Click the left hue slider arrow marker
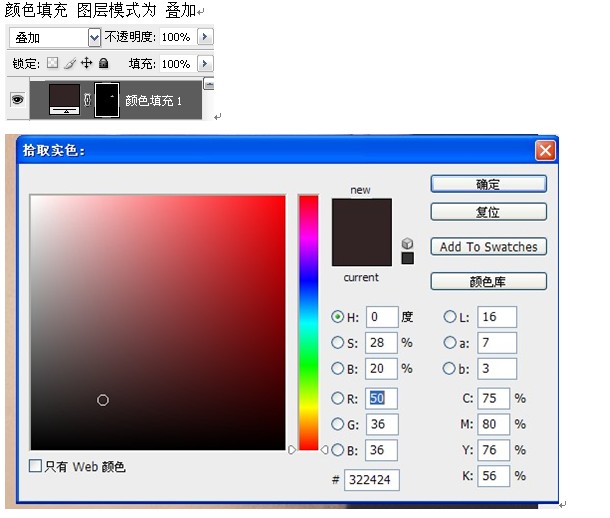610x518 pixels. [292, 450]
